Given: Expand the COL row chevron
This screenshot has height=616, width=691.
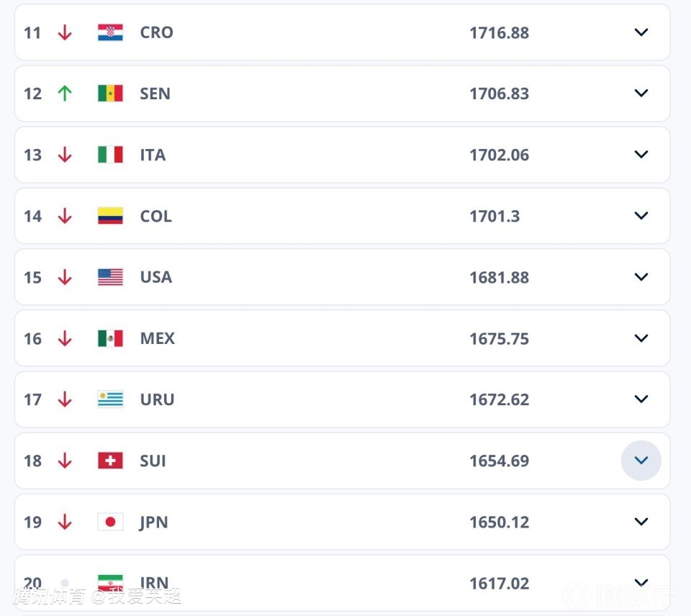Looking at the screenshot, I should point(641,216).
